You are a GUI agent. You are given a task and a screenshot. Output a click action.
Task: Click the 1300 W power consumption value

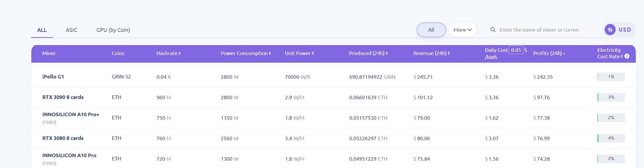click(230, 159)
